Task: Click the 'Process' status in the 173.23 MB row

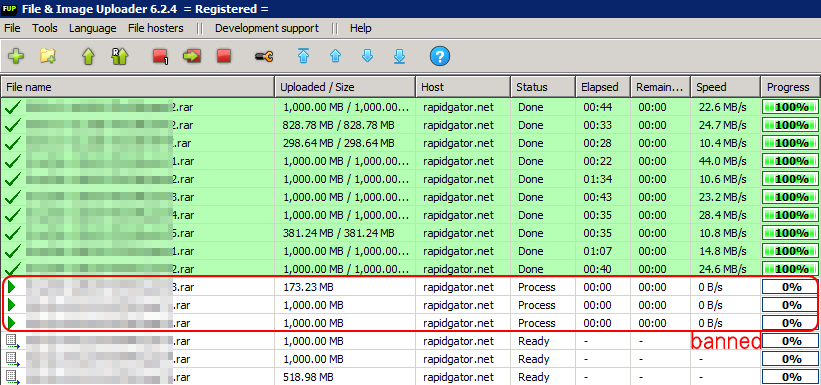Action: pyautogui.click(x=537, y=287)
